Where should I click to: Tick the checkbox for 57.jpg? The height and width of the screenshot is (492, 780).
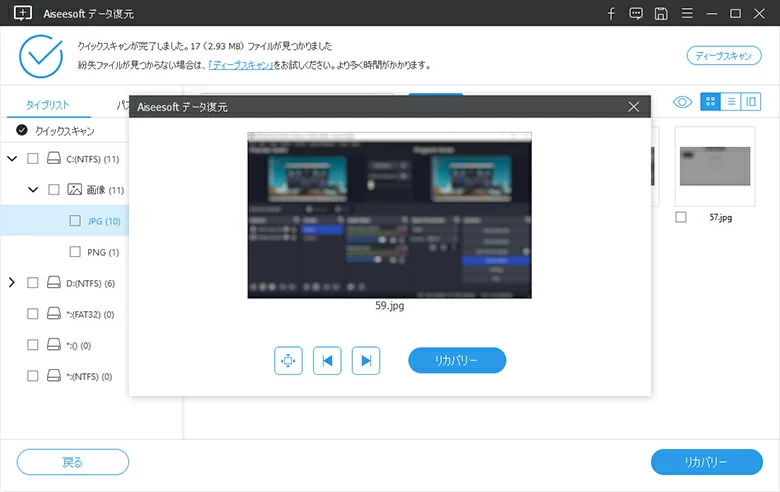[x=681, y=217]
